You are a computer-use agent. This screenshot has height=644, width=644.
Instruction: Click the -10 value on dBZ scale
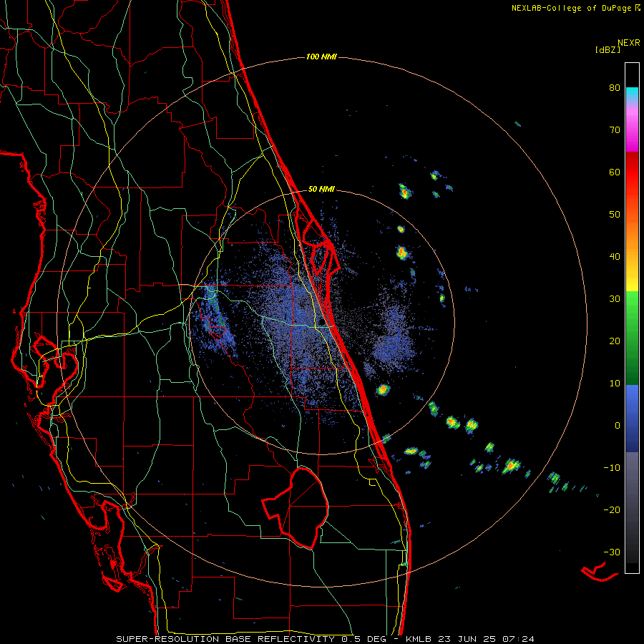pyautogui.click(x=612, y=468)
